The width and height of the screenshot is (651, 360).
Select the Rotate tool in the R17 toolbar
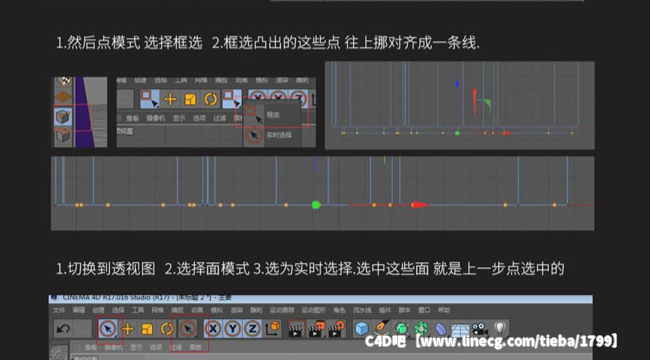point(167,329)
